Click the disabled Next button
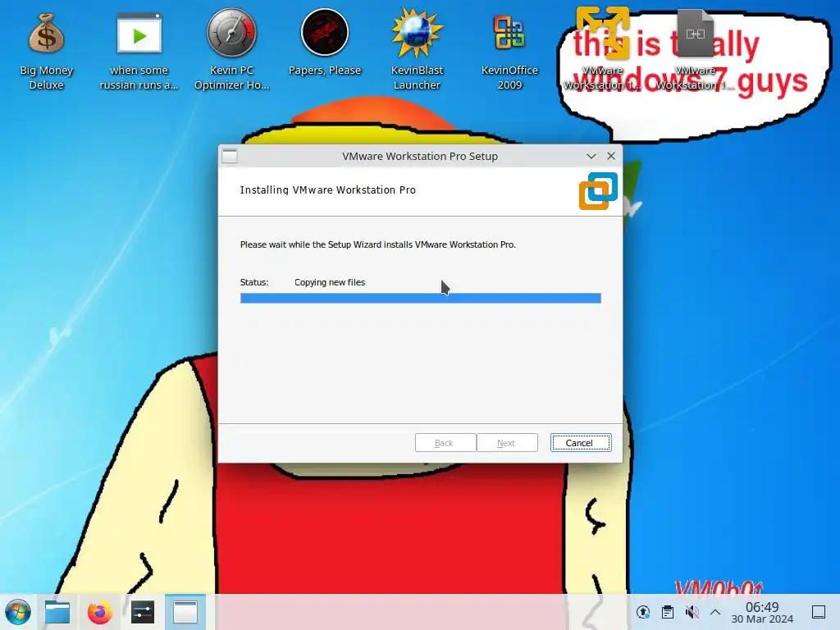Image resolution: width=840 pixels, height=630 pixels. click(507, 443)
